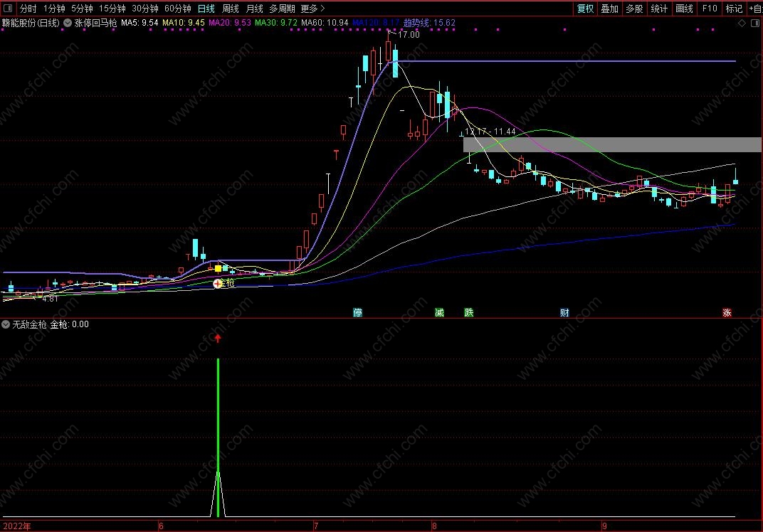Expand the 更多 period options

(312, 9)
